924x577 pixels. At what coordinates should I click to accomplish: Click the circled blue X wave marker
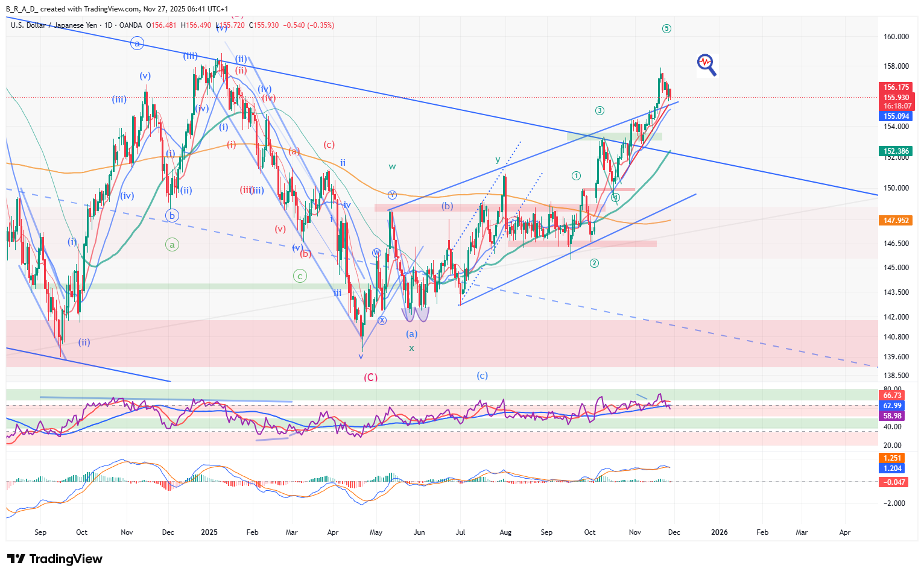pyautogui.click(x=382, y=320)
